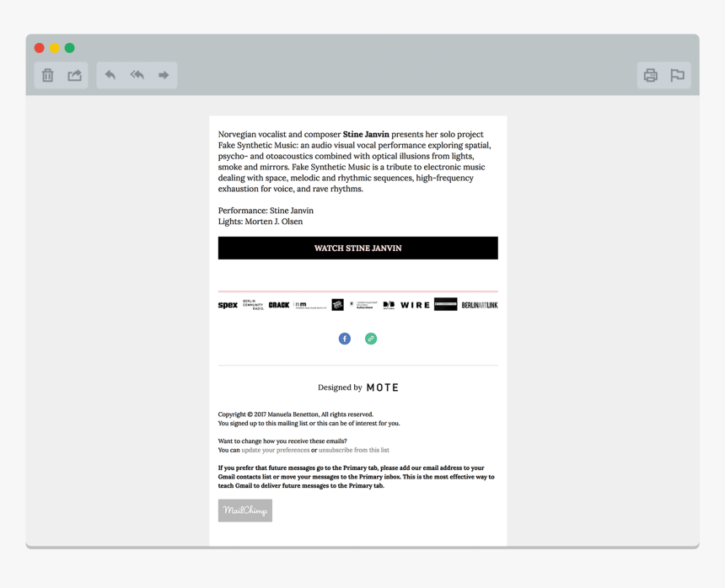Open the share/move icon next to trash
Viewport: 725px width, 588px height.
(75, 75)
